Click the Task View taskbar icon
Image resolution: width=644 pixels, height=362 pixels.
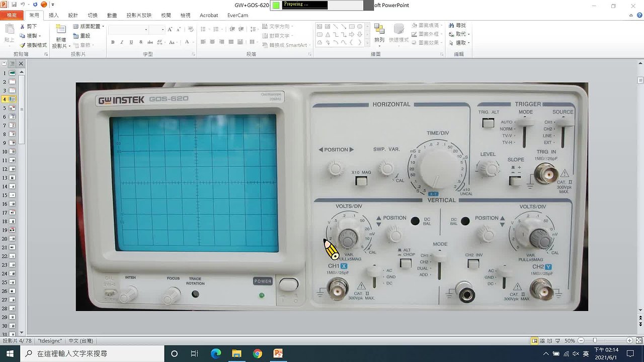click(195, 353)
